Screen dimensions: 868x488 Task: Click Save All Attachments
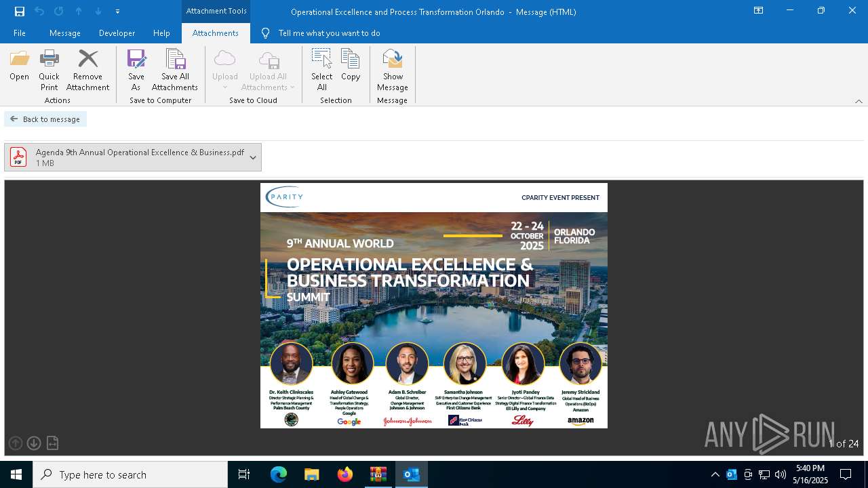point(175,70)
